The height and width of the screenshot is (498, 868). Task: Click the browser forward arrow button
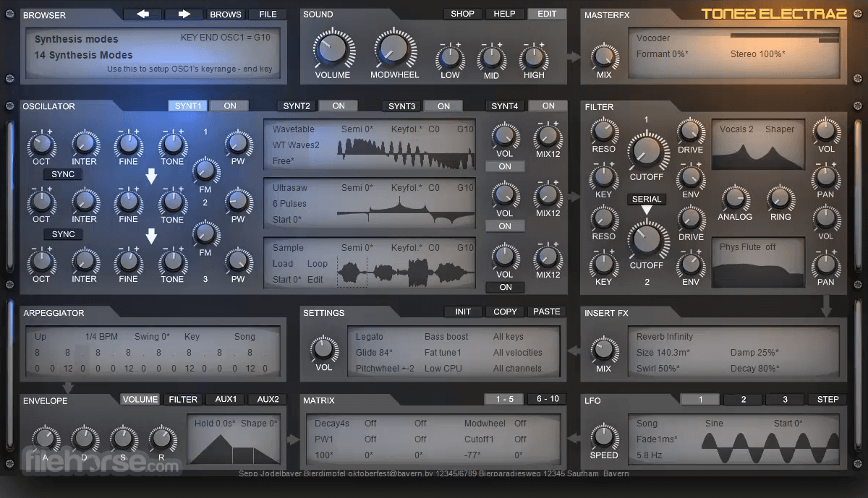point(184,14)
